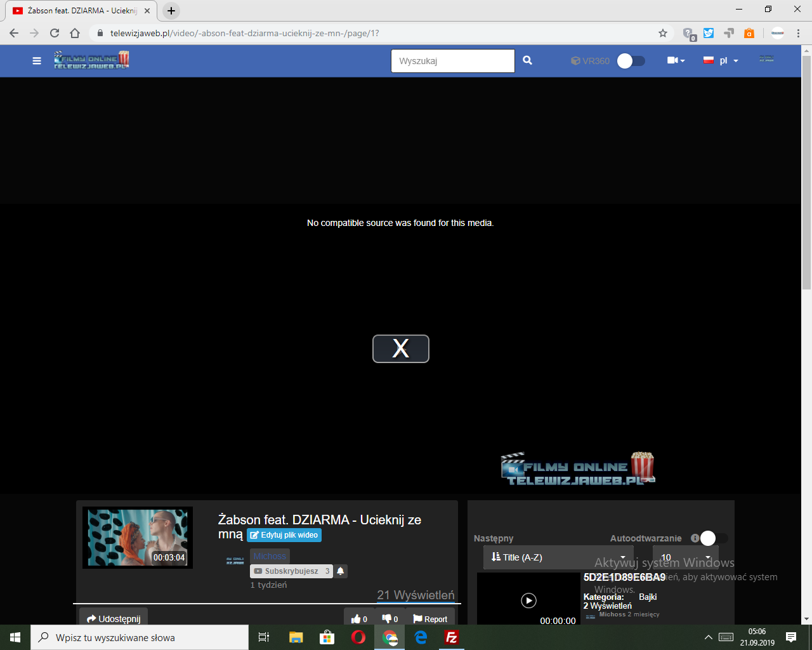Click the video thumbnail showing 00:03:04
The width and height of the screenshot is (812, 650).
[138, 537]
